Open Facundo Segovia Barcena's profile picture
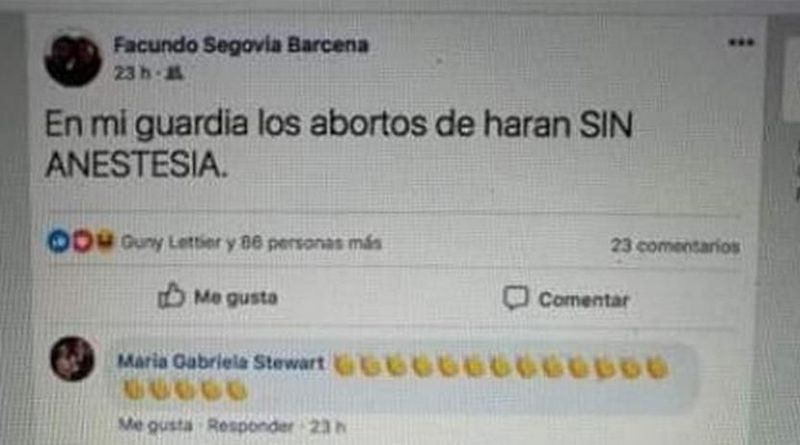 click(73, 60)
